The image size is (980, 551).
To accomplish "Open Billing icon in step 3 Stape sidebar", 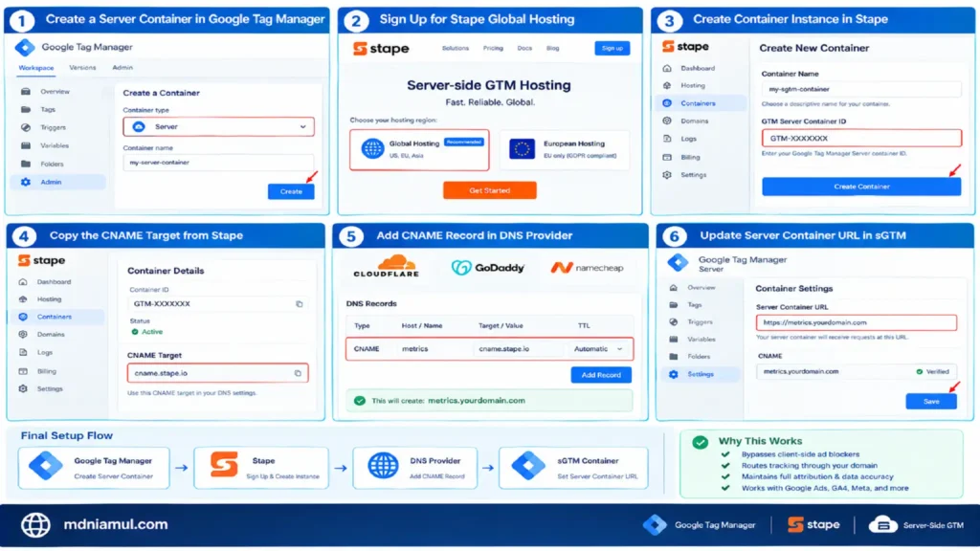I will tap(667, 158).
